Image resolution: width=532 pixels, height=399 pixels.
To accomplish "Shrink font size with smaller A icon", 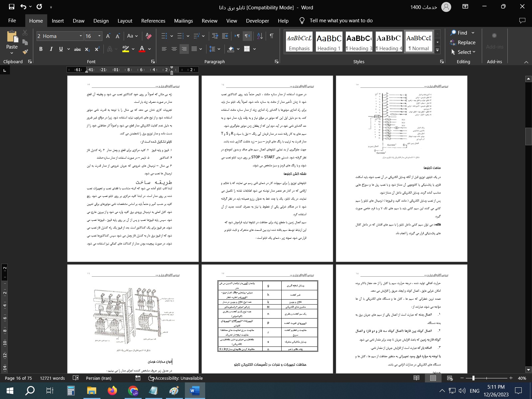I will [118, 36].
